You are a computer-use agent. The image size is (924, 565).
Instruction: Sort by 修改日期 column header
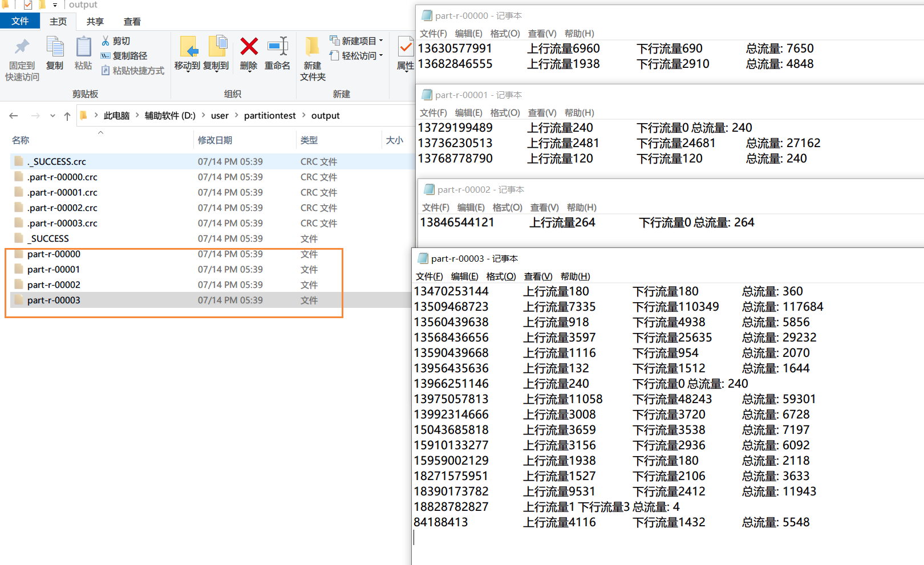tap(215, 140)
